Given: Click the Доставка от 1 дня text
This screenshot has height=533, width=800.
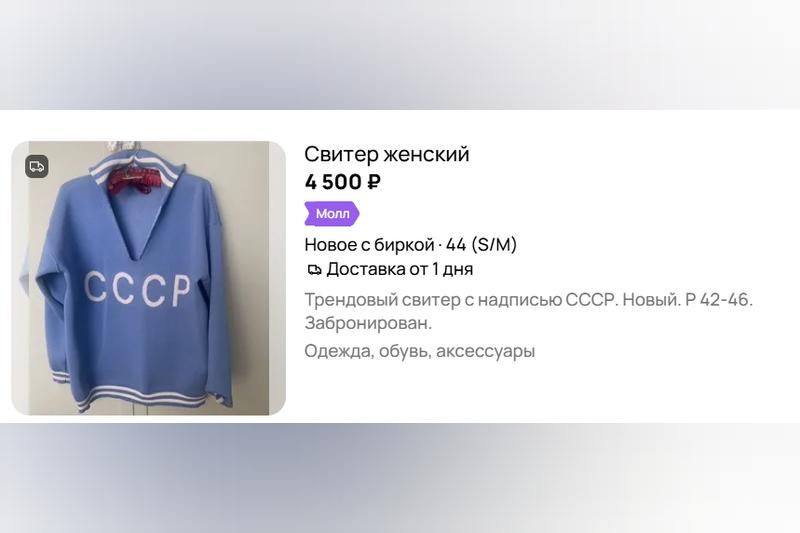Looking at the screenshot, I should (x=399, y=269).
